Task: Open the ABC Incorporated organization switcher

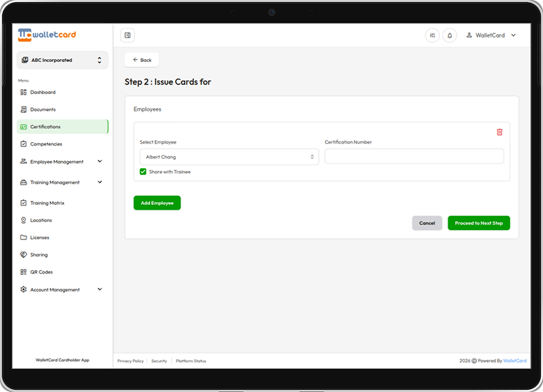Action: click(x=62, y=60)
